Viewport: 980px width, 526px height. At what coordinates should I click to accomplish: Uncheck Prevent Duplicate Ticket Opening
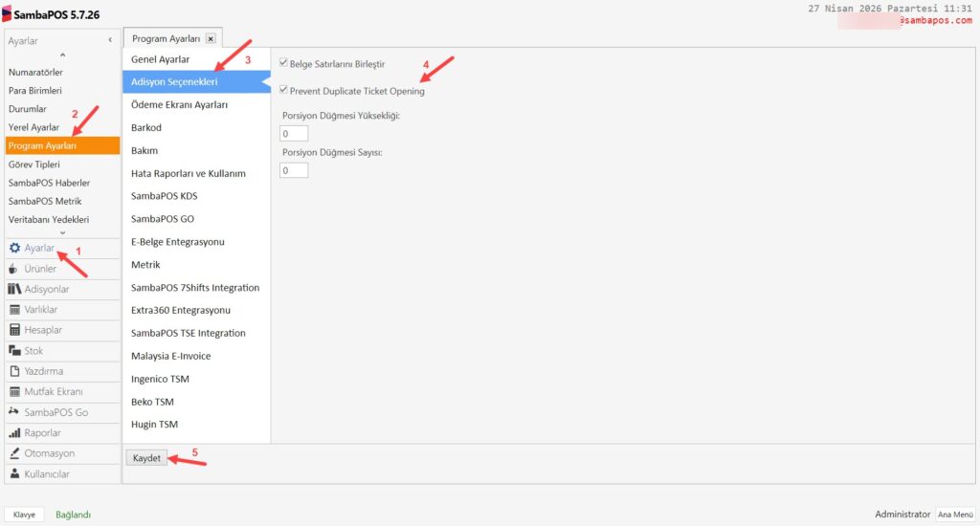tap(283, 91)
